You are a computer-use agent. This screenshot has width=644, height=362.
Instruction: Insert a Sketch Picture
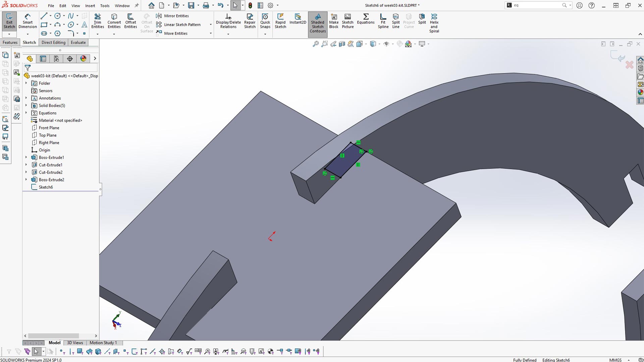point(348,21)
